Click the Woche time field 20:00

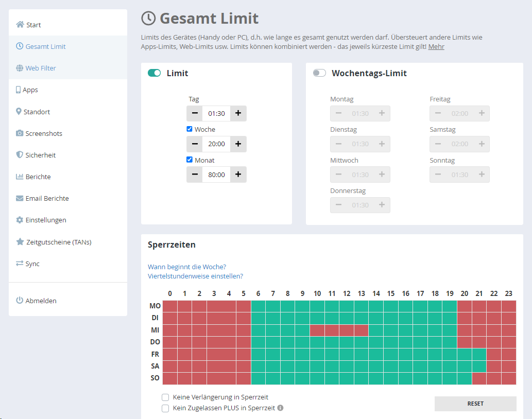[x=216, y=144]
